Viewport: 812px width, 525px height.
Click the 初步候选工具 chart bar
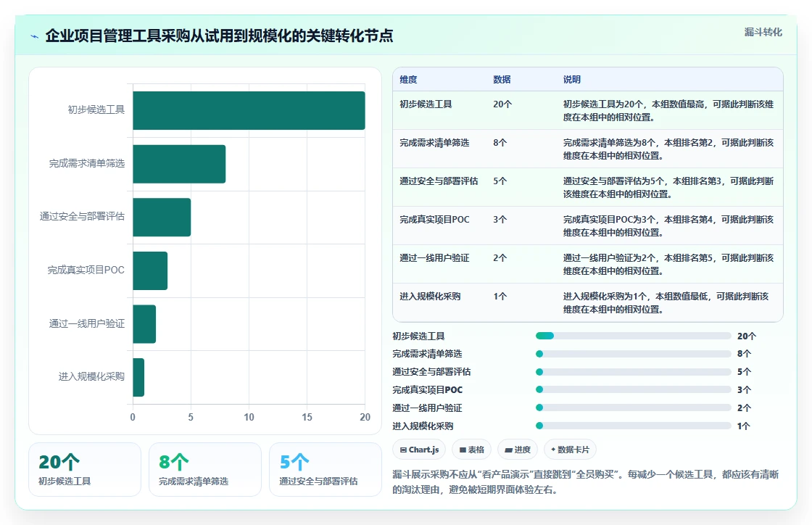point(249,110)
